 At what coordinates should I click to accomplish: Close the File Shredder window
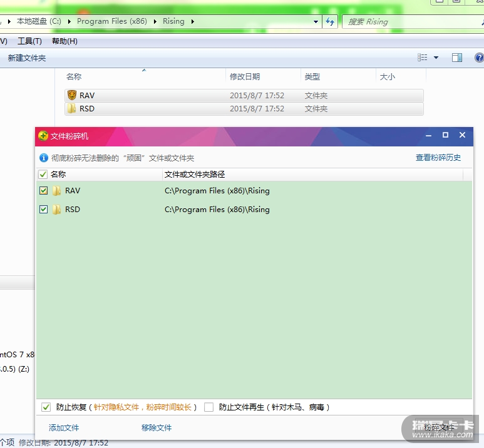pyautogui.click(x=462, y=135)
